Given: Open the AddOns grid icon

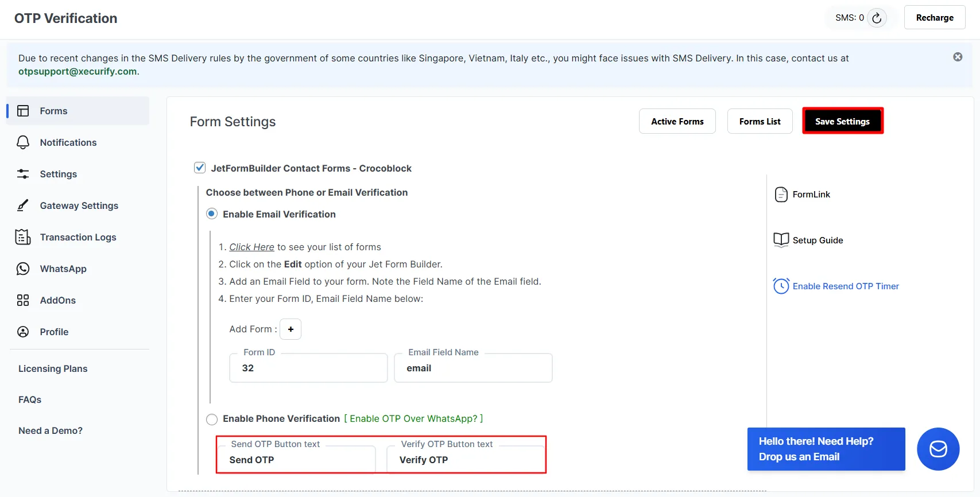Looking at the screenshot, I should click(x=23, y=300).
